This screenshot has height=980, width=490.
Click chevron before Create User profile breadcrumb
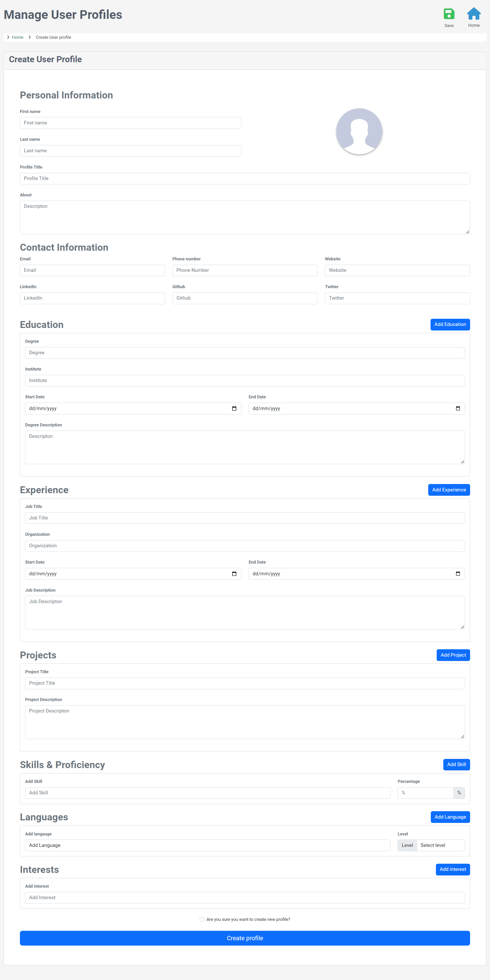click(30, 37)
